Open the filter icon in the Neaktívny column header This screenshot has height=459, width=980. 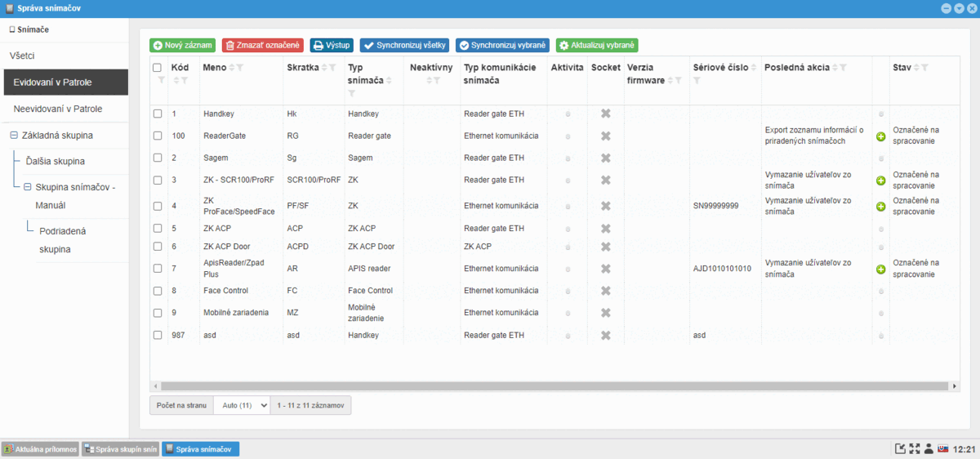(437, 80)
